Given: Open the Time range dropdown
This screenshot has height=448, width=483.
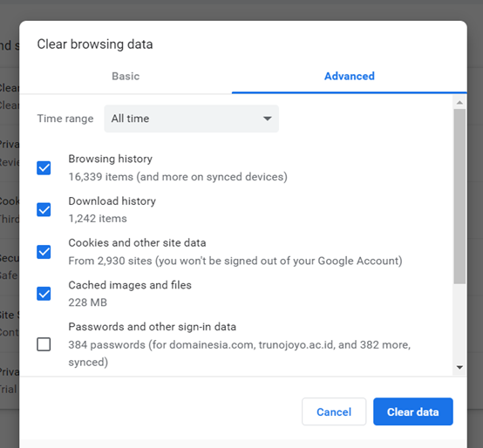Looking at the screenshot, I should tap(191, 119).
